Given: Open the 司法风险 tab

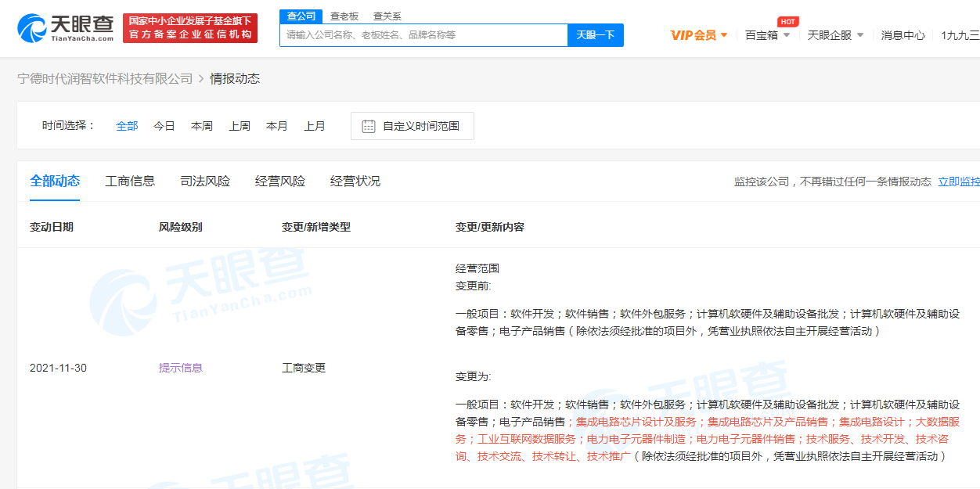Looking at the screenshot, I should coord(205,181).
